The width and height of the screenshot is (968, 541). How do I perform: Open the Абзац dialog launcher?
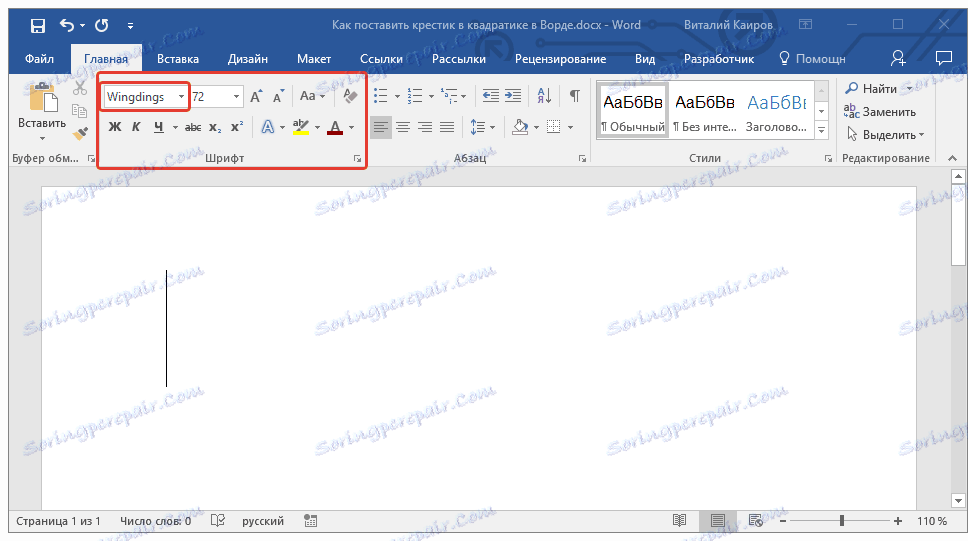coord(582,159)
